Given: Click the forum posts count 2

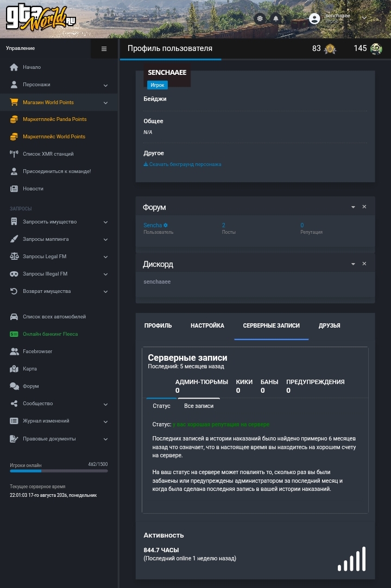Looking at the screenshot, I should click(x=224, y=225).
